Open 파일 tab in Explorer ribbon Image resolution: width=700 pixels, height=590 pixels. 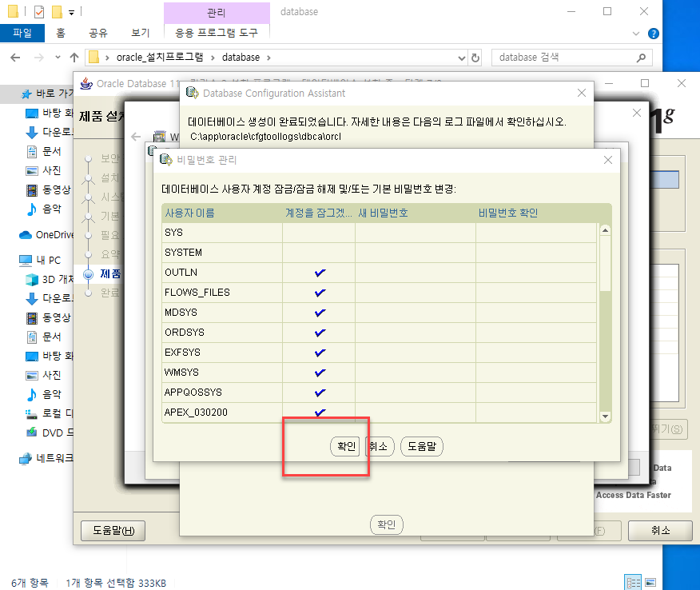click(x=22, y=33)
